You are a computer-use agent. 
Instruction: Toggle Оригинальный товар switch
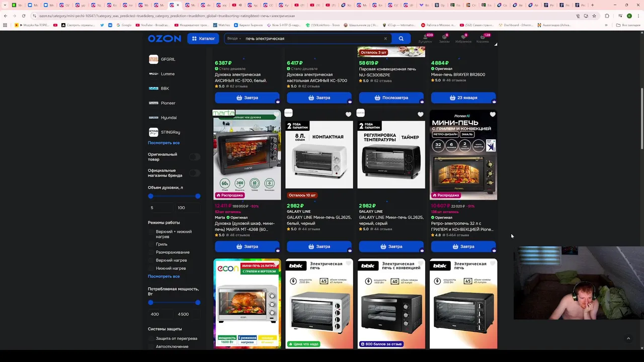pyautogui.click(x=194, y=157)
